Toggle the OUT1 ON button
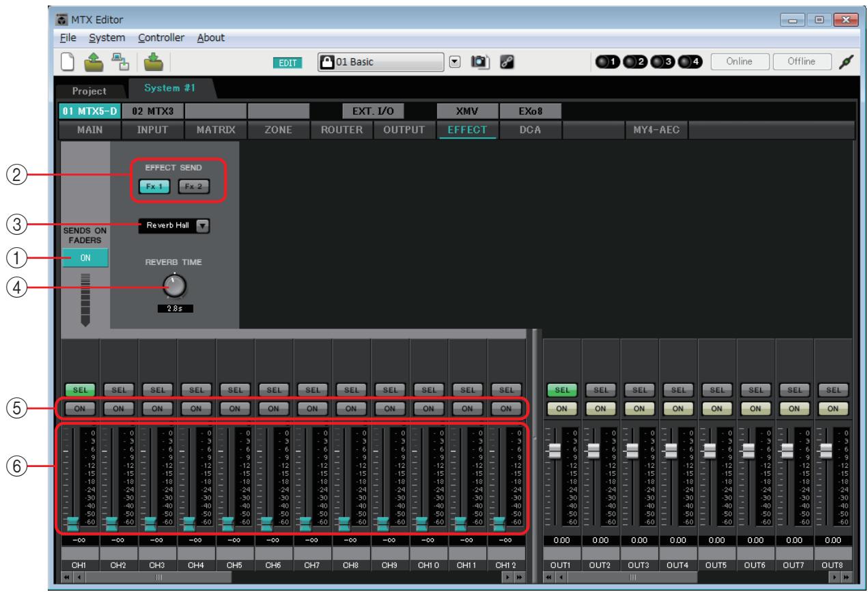The width and height of the screenshot is (868, 592). 562,408
